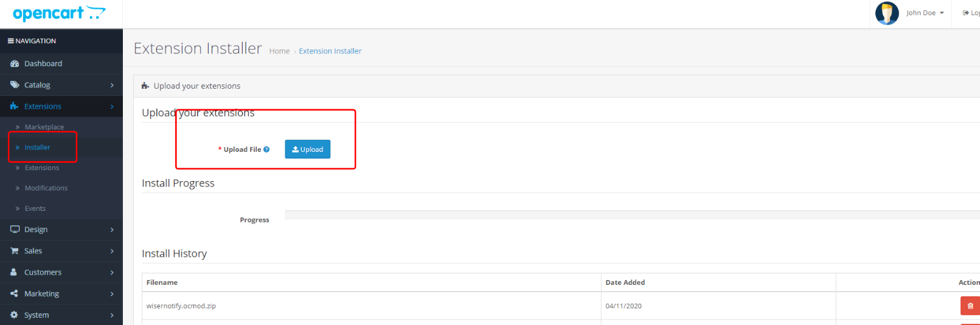The image size is (980, 325).
Task: Click the Dashboard gauge icon
Action: coord(15,64)
